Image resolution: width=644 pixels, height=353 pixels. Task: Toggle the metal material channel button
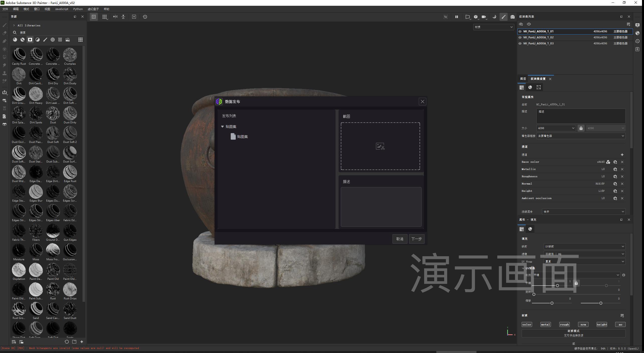(545, 324)
